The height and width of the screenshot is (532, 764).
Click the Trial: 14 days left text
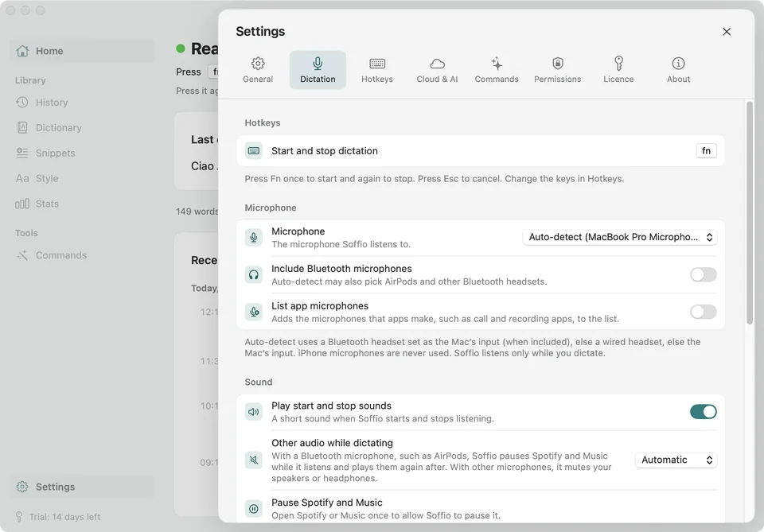pos(64,517)
